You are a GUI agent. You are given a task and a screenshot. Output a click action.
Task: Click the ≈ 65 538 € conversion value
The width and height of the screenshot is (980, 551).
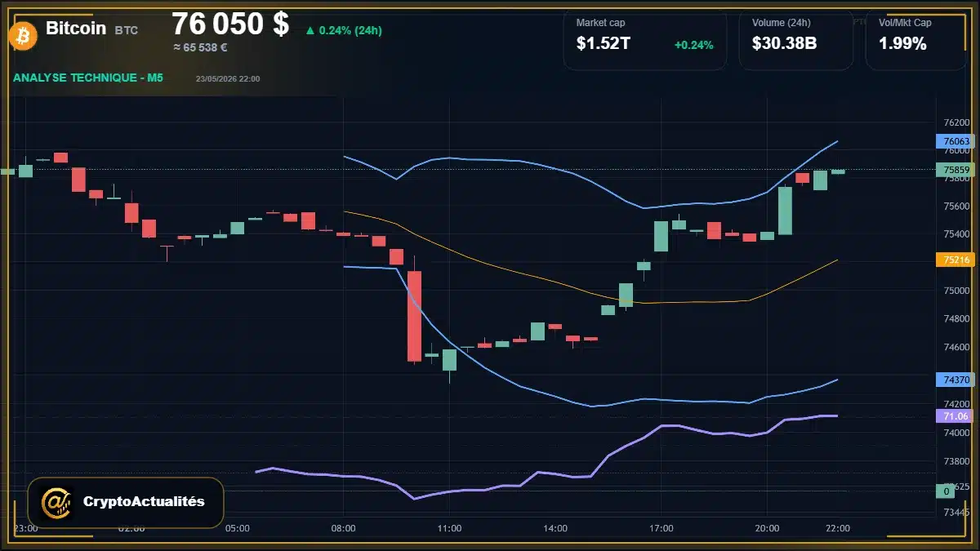click(200, 47)
